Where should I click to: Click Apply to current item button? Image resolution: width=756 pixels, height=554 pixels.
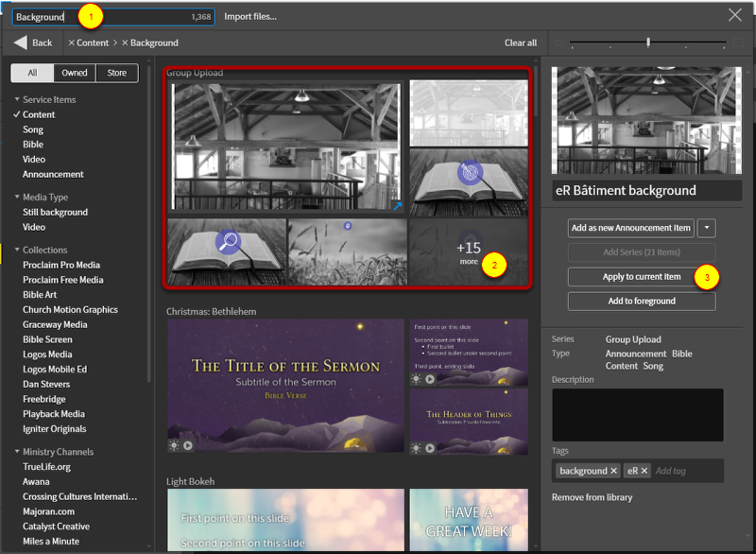tap(642, 277)
